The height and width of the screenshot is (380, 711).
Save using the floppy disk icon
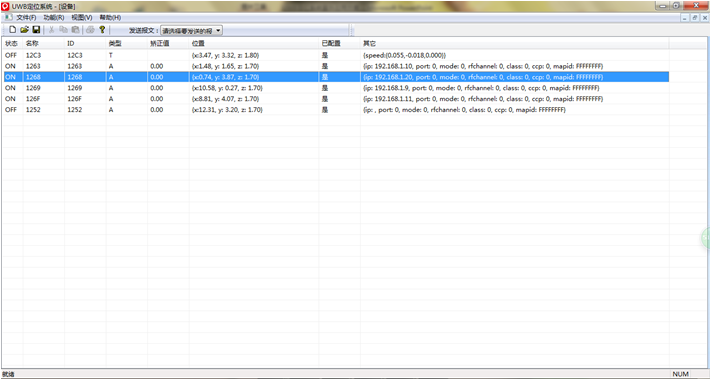[x=36, y=30]
